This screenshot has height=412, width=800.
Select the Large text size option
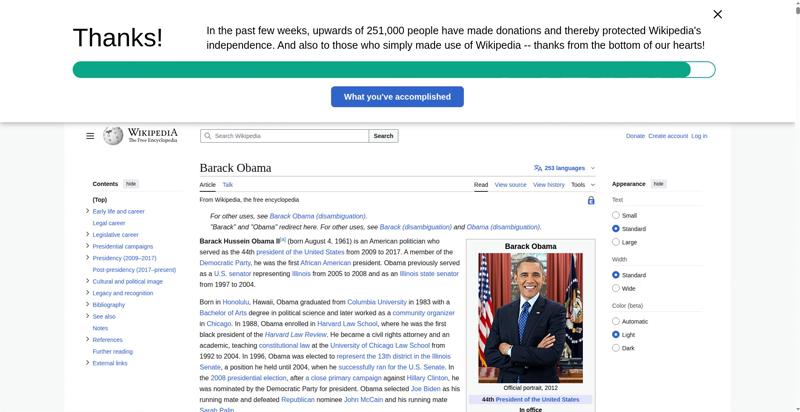616,242
